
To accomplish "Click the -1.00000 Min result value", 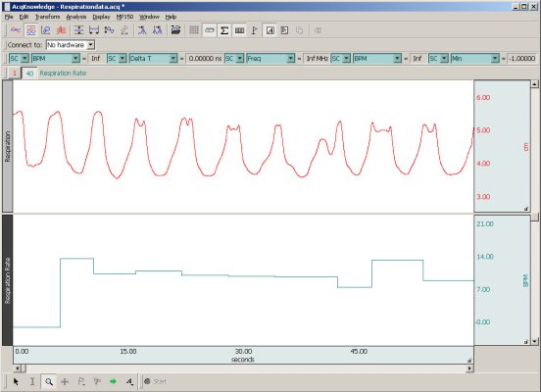I will tap(522, 59).
